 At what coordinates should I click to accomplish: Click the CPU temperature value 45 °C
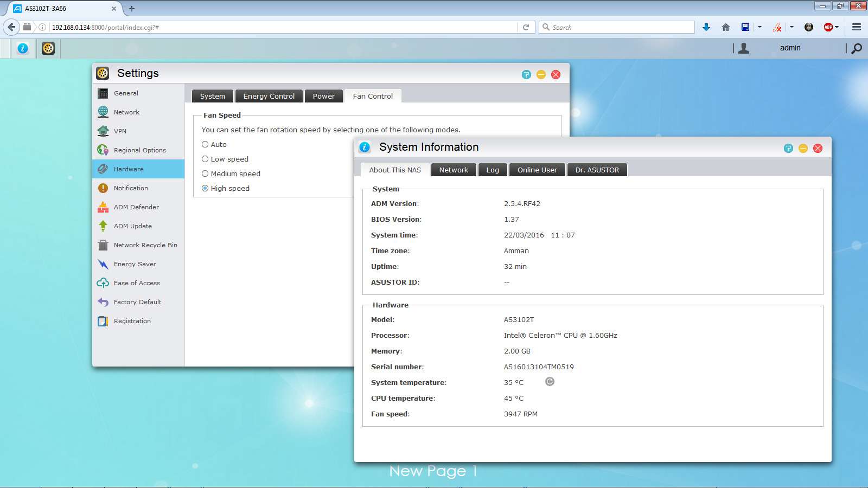click(x=514, y=399)
